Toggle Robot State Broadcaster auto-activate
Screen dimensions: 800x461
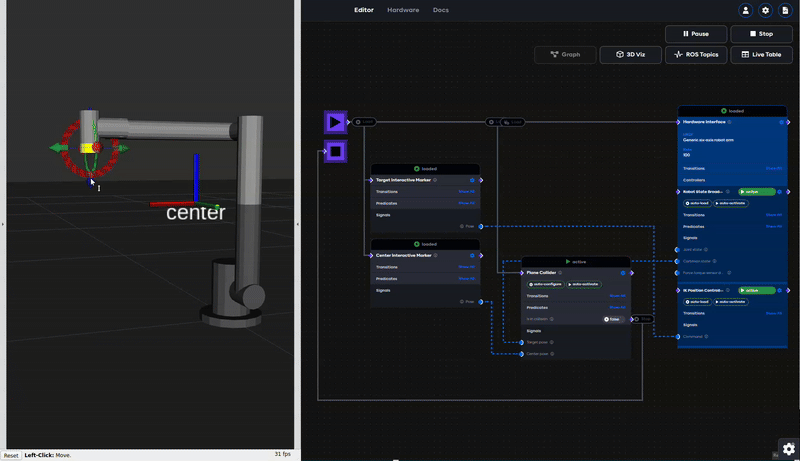click(x=731, y=203)
